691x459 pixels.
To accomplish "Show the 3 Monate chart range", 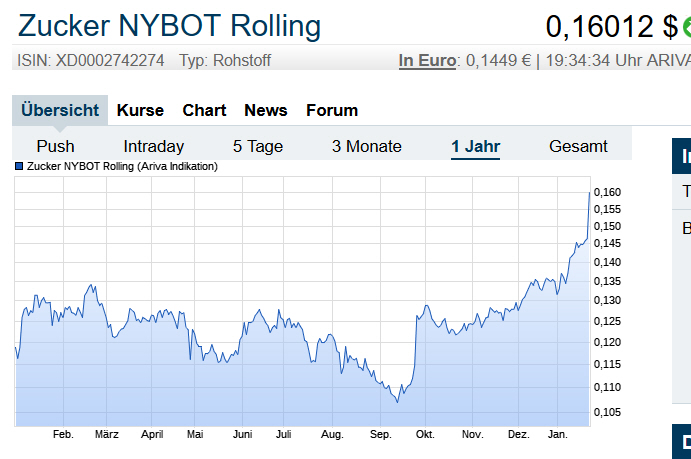I will [x=367, y=146].
